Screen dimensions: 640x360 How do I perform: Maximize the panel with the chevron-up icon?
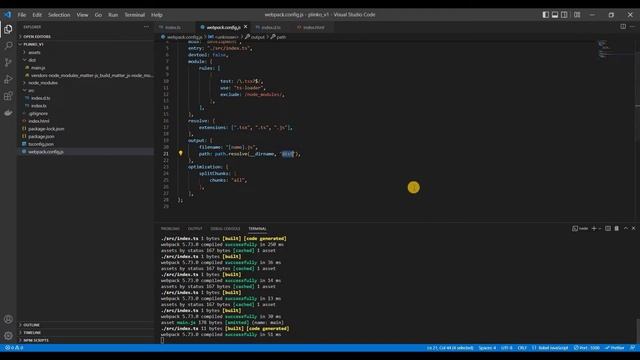pyautogui.click(x=626, y=229)
